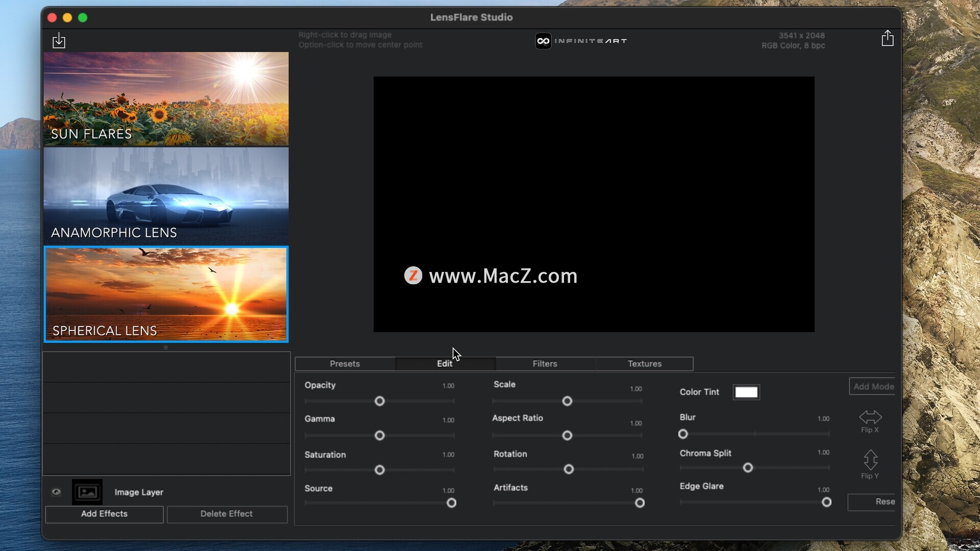Click the 3541 x 2048 dimensions text
This screenshot has height=551, width=980.
(801, 36)
